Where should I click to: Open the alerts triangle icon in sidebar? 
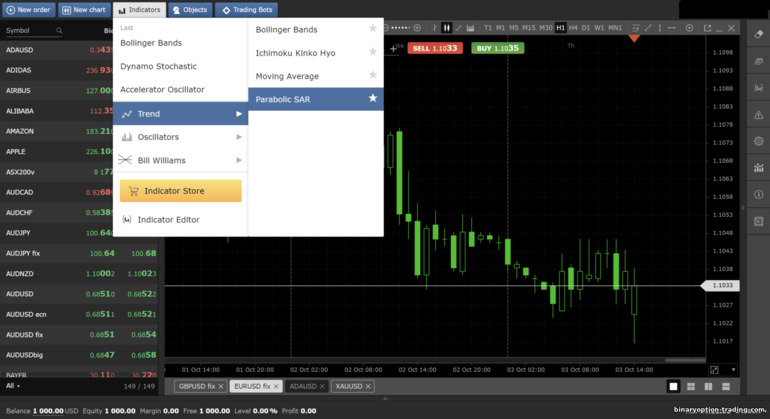pos(759,115)
